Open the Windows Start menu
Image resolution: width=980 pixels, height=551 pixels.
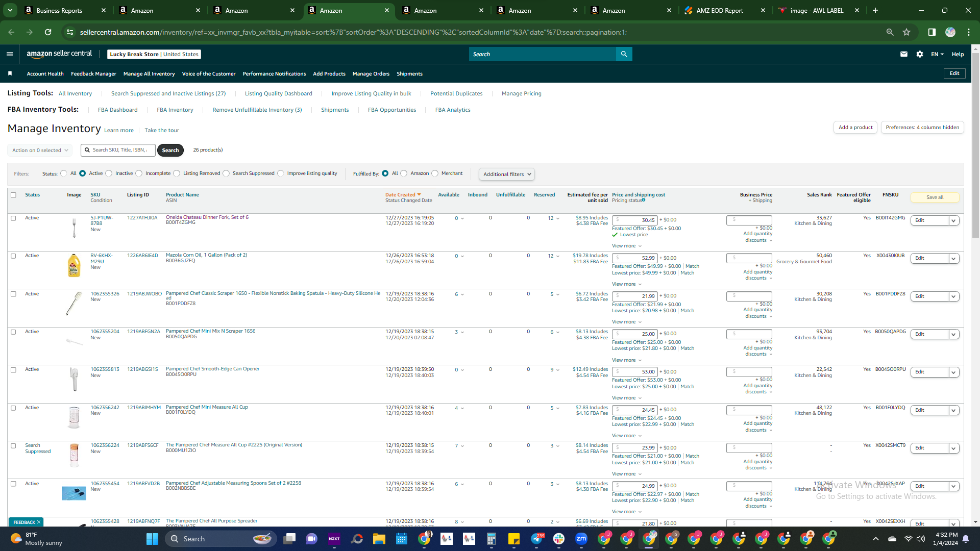152,539
